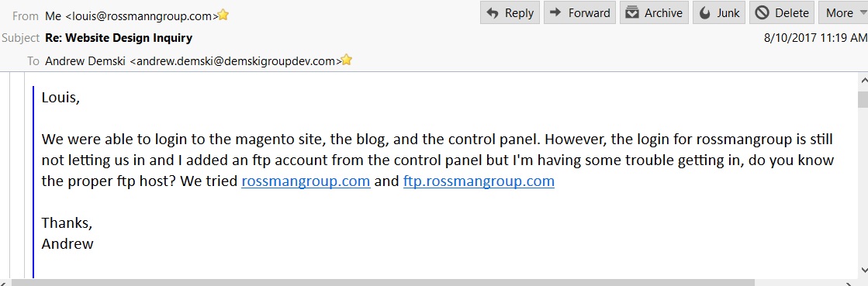Click the Forward arrow icon
The image size is (868, 286).
556,12
